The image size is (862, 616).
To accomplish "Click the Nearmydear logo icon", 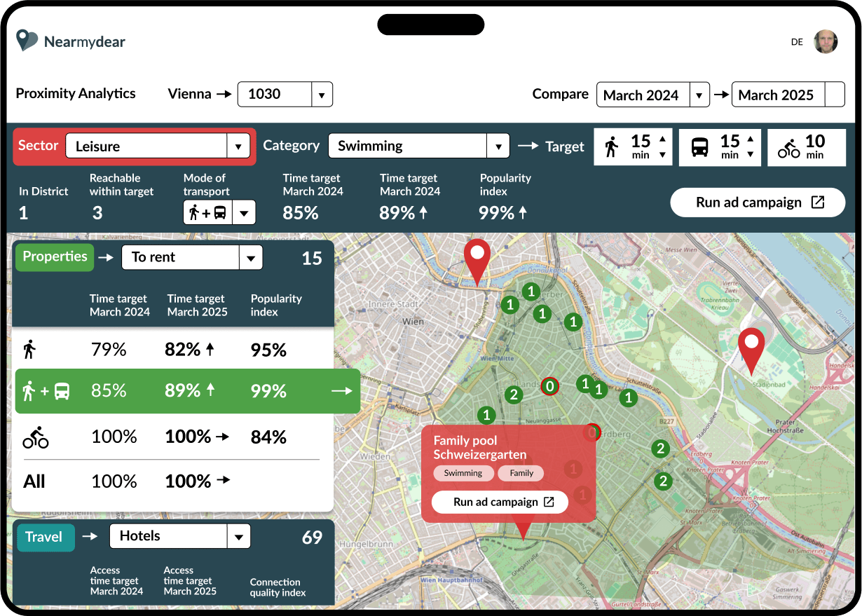I will (27, 41).
